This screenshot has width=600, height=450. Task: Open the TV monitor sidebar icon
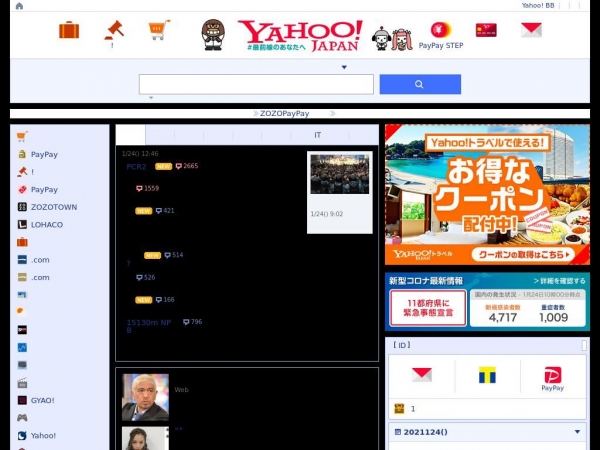point(22,365)
